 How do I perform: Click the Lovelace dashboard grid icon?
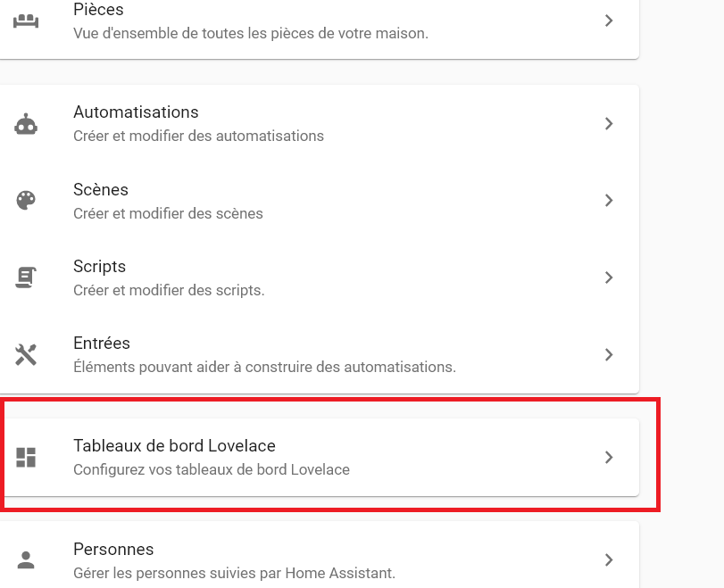pyautogui.click(x=26, y=458)
